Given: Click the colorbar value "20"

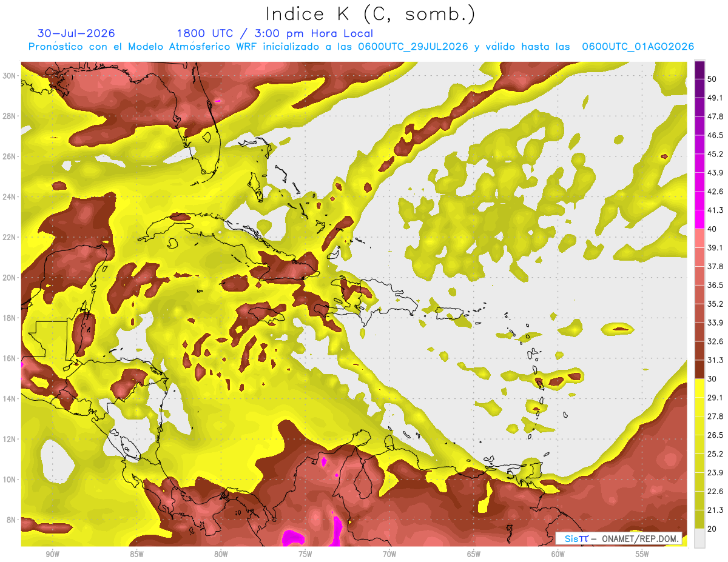Looking at the screenshot, I should point(712,529).
